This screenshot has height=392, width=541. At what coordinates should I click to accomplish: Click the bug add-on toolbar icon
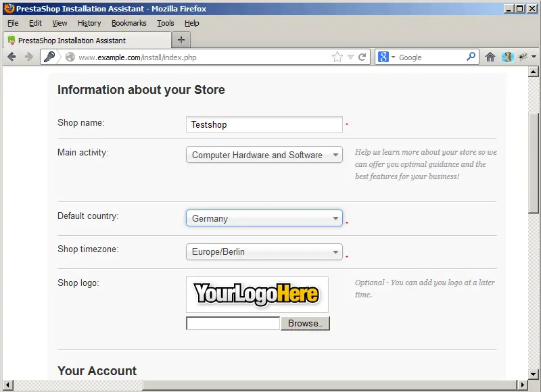[523, 57]
